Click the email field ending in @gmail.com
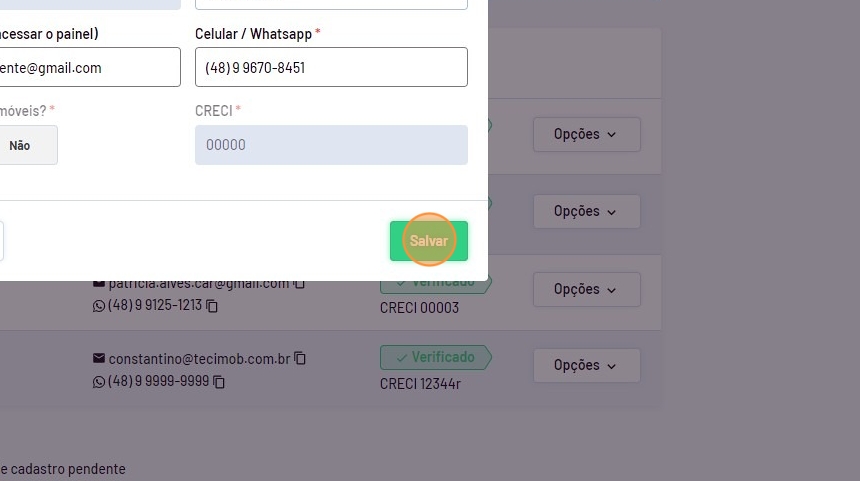 88,68
